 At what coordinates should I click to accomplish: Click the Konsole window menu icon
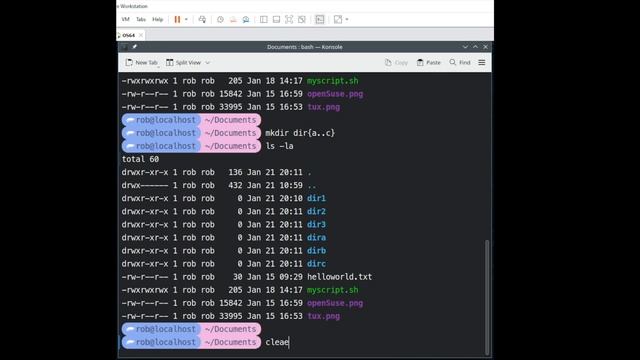point(124,47)
